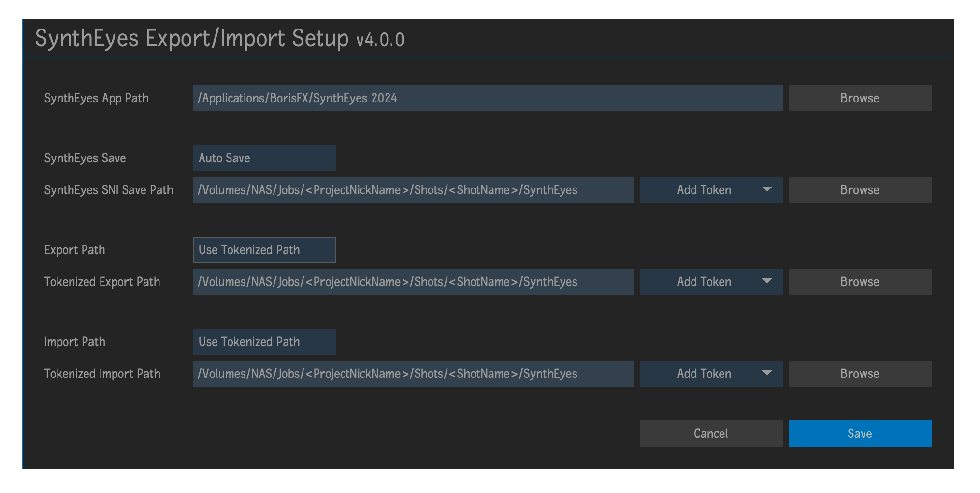
Task: Add a token to the Tokenized Export Path
Action: [704, 281]
